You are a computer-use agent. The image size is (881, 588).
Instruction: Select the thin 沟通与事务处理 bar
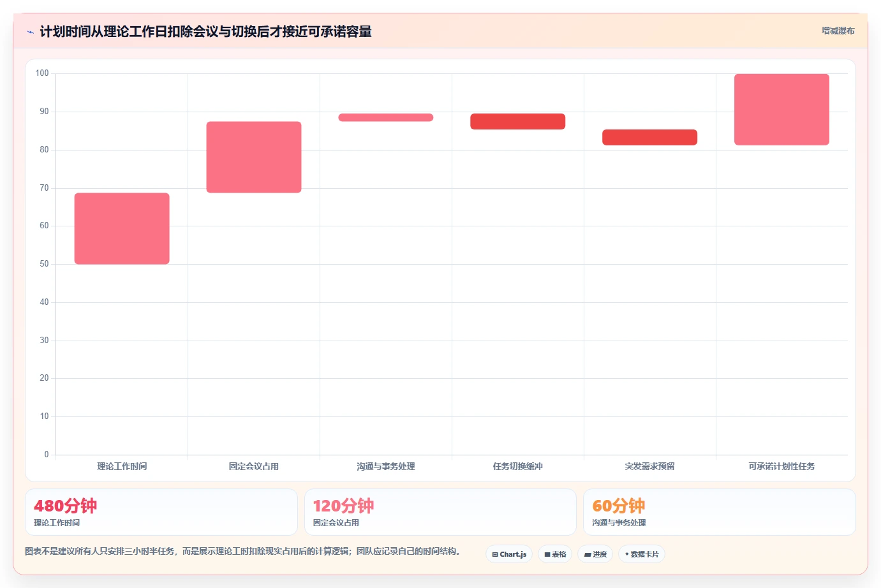click(386, 117)
